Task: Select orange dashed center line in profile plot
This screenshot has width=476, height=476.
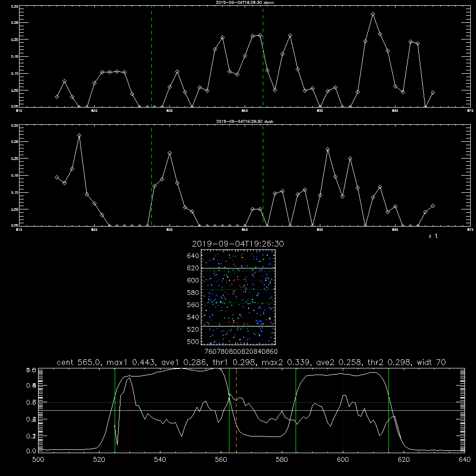Action: pos(236,410)
